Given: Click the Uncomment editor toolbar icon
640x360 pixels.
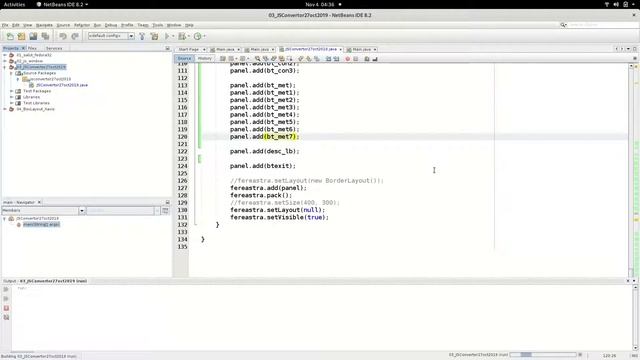Looking at the screenshot, I should pos(375,59).
